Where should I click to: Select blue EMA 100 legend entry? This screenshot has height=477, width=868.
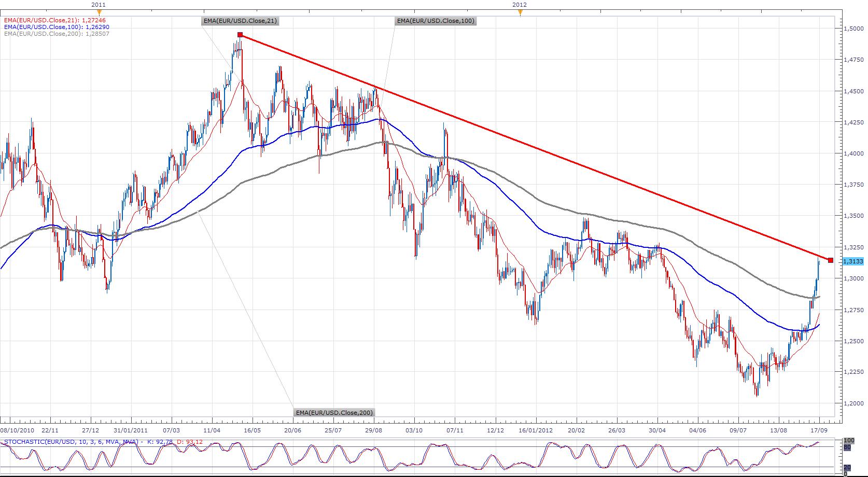[x=57, y=27]
